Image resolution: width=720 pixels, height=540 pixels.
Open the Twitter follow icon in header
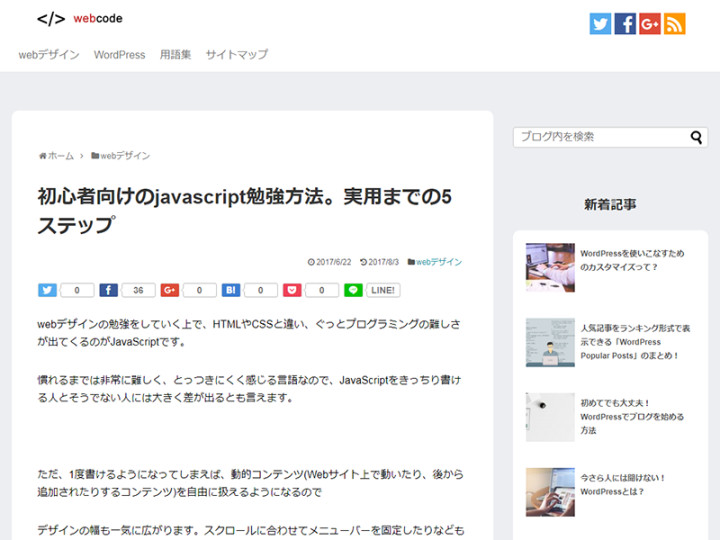pos(600,23)
